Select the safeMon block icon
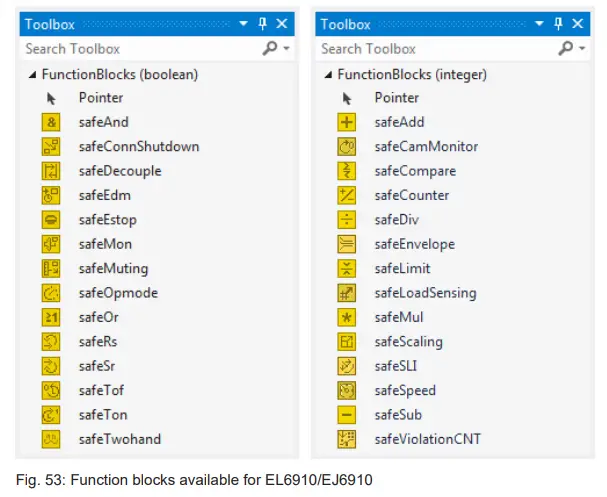Screen dimensions: 607x497 pos(51,244)
